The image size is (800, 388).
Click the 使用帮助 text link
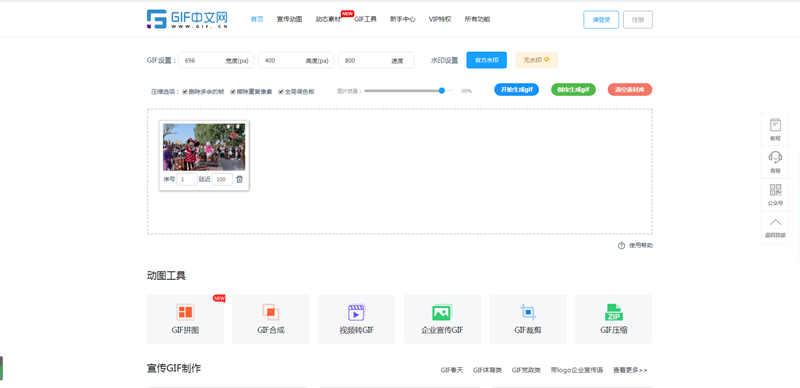coord(640,245)
